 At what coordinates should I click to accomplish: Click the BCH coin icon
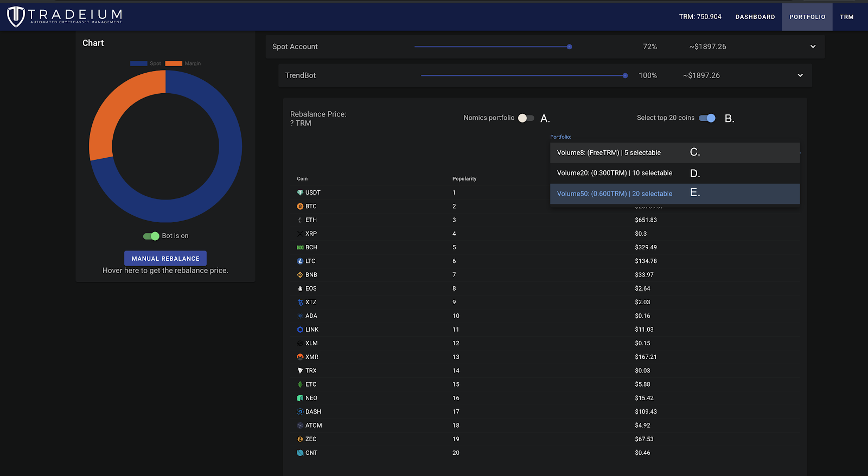pos(300,247)
